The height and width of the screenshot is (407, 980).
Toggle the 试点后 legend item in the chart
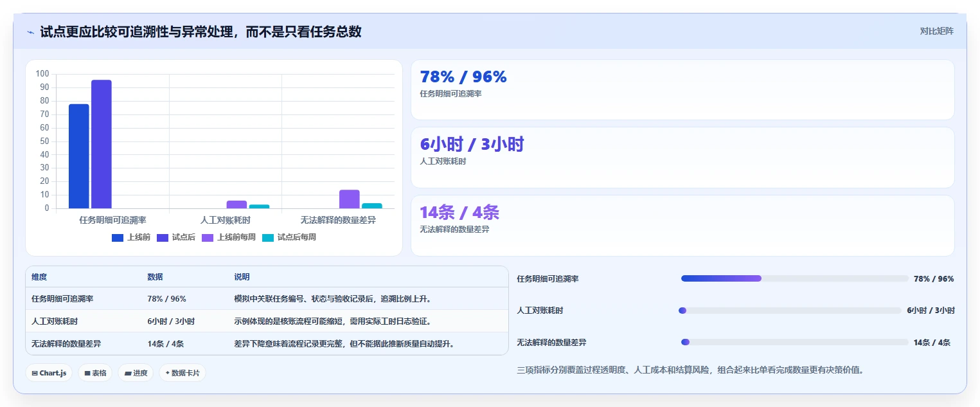point(176,237)
